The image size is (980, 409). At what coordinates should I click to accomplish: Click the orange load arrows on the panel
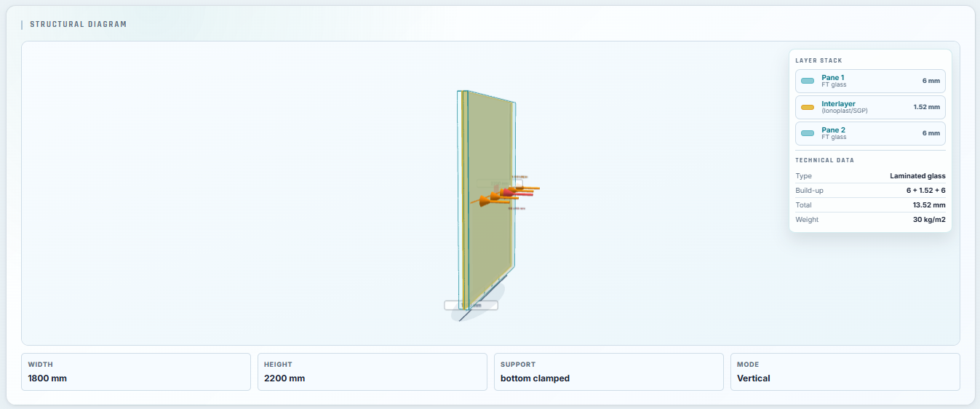coord(505,195)
